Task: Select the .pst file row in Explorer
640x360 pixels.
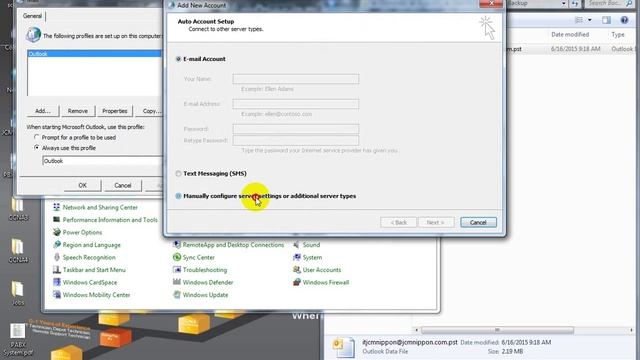Action: point(571,49)
